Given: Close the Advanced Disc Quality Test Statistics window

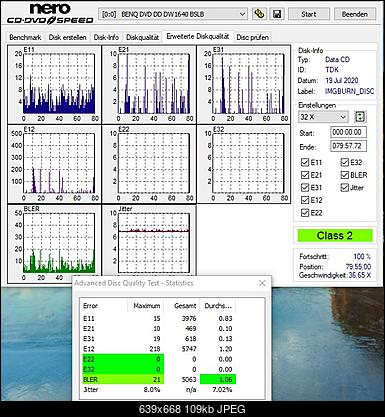Looking at the screenshot, I should (x=262, y=283).
